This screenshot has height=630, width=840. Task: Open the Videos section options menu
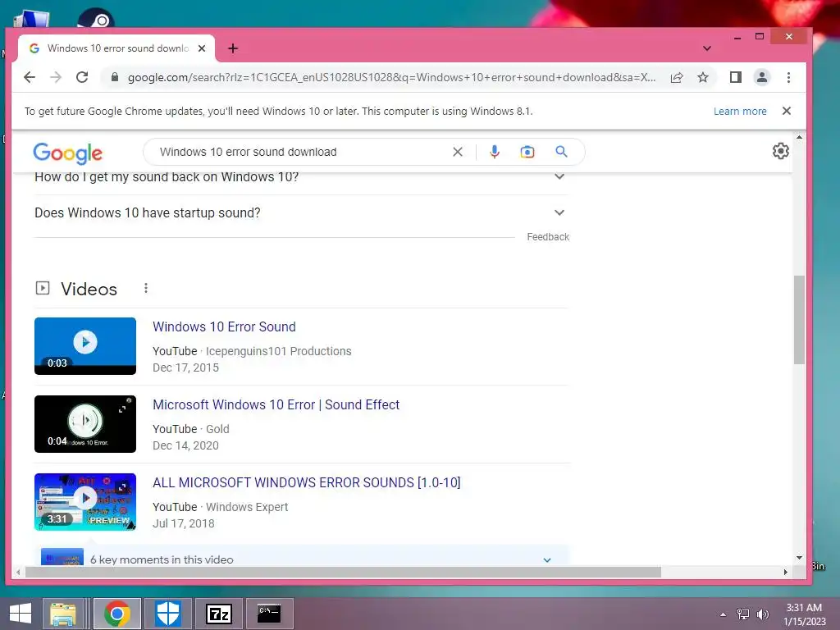(x=146, y=288)
